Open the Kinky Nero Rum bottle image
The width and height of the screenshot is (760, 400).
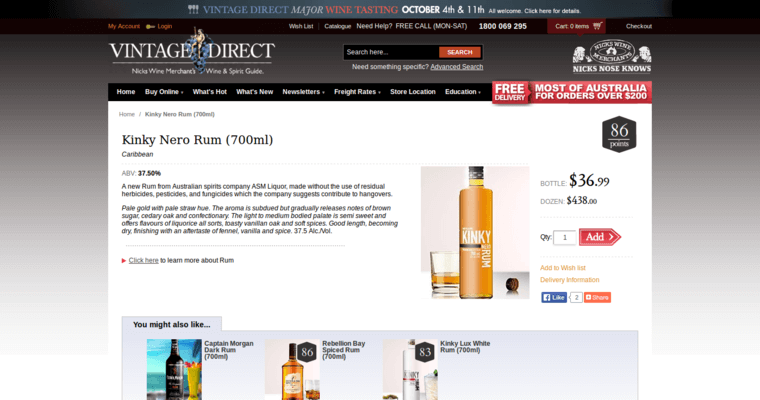(474, 232)
